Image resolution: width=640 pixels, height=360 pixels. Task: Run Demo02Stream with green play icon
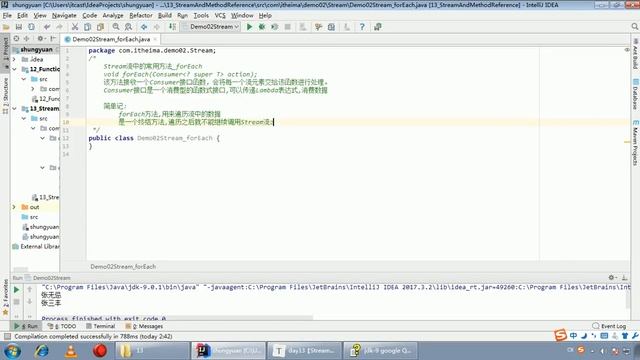249,27
